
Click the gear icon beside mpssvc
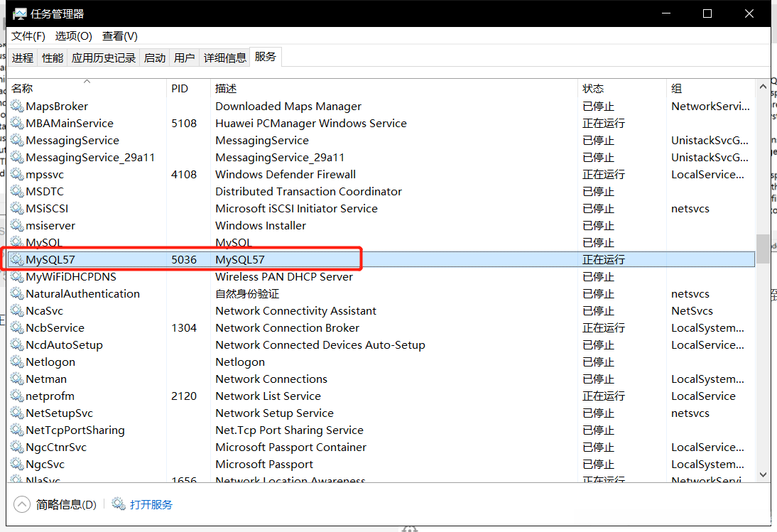[x=17, y=174]
